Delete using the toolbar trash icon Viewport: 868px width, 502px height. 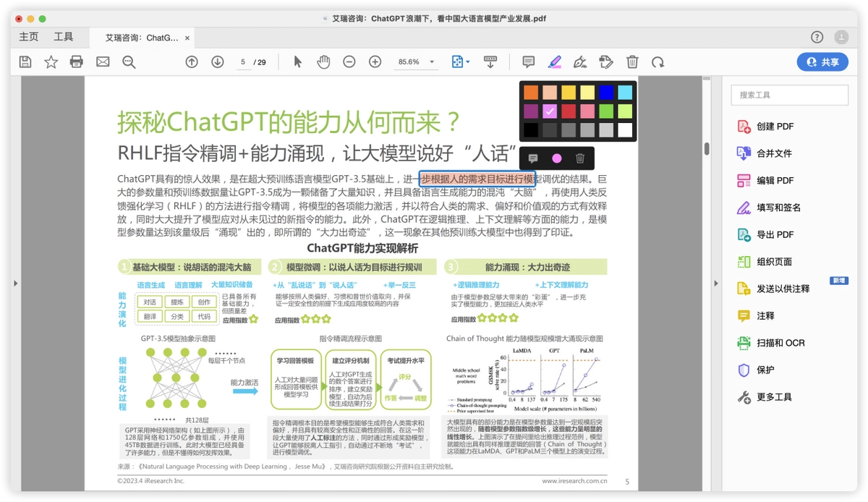coord(632,62)
